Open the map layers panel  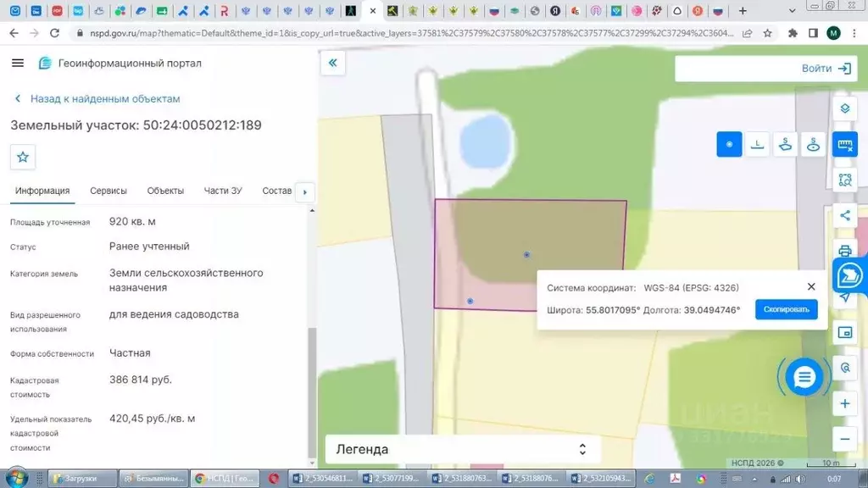pyautogui.click(x=845, y=108)
